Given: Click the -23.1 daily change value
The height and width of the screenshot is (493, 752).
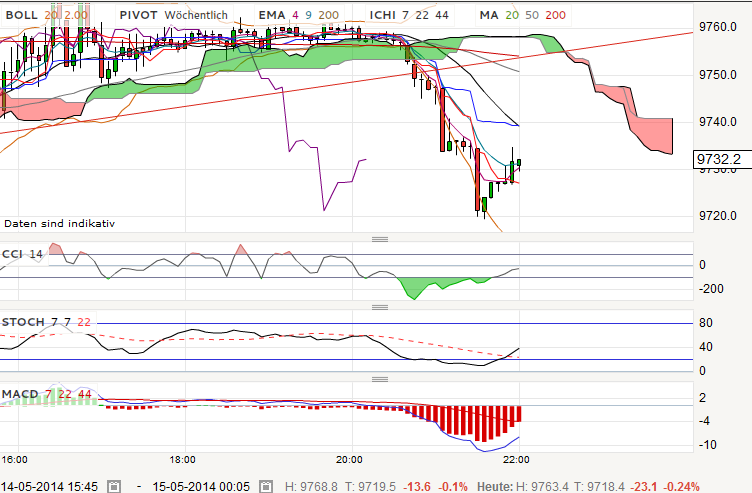Looking at the screenshot, I should tap(644, 487).
